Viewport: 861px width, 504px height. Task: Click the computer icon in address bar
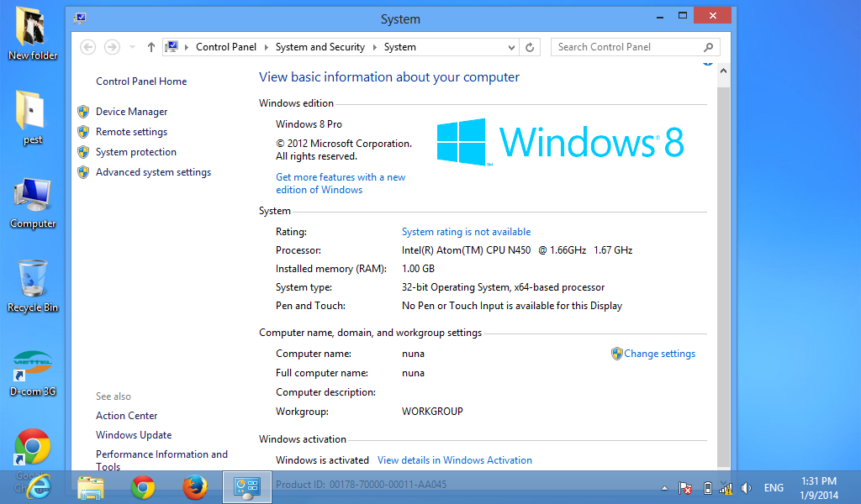tap(172, 46)
